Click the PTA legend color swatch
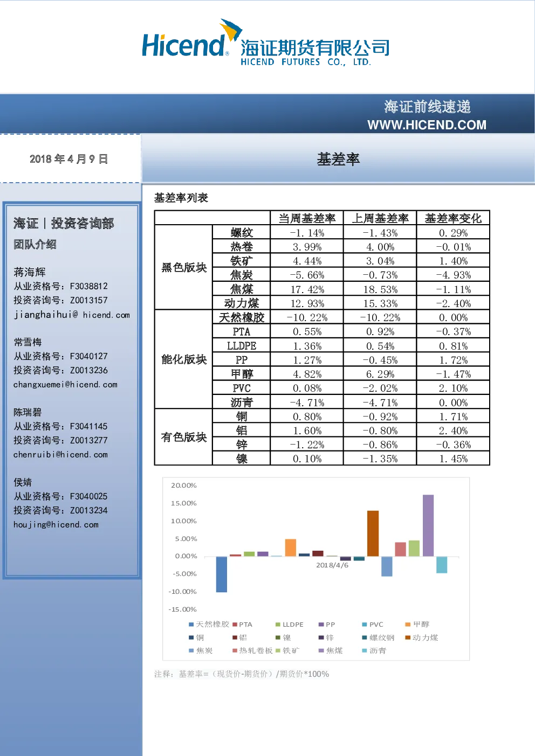The width and height of the screenshot is (535, 756). (235, 625)
